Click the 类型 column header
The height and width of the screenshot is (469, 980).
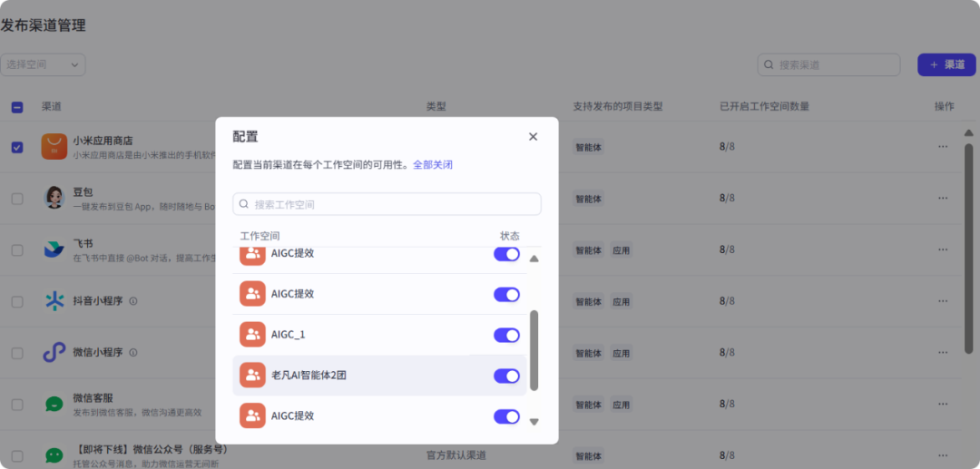coord(436,107)
